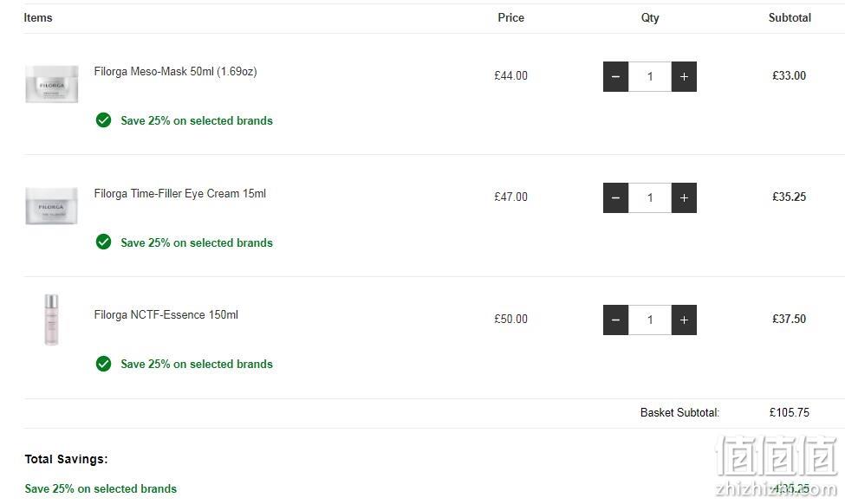Click green check icon under NCTF-Essence

(x=103, y=364)
